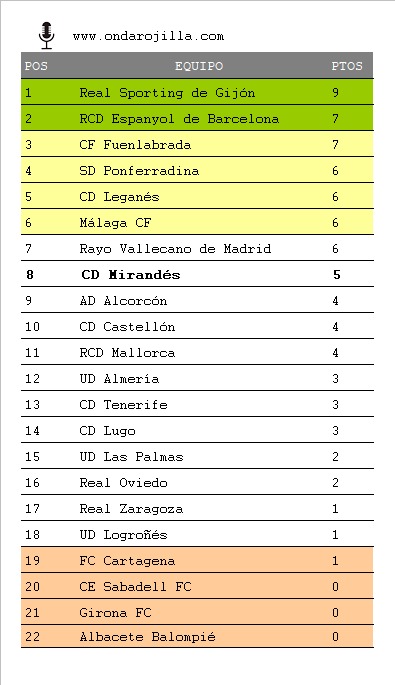Select Real Zaragoza in the standings
The height and width of the screenshot is (685, 395).
[x=131, y=509]
